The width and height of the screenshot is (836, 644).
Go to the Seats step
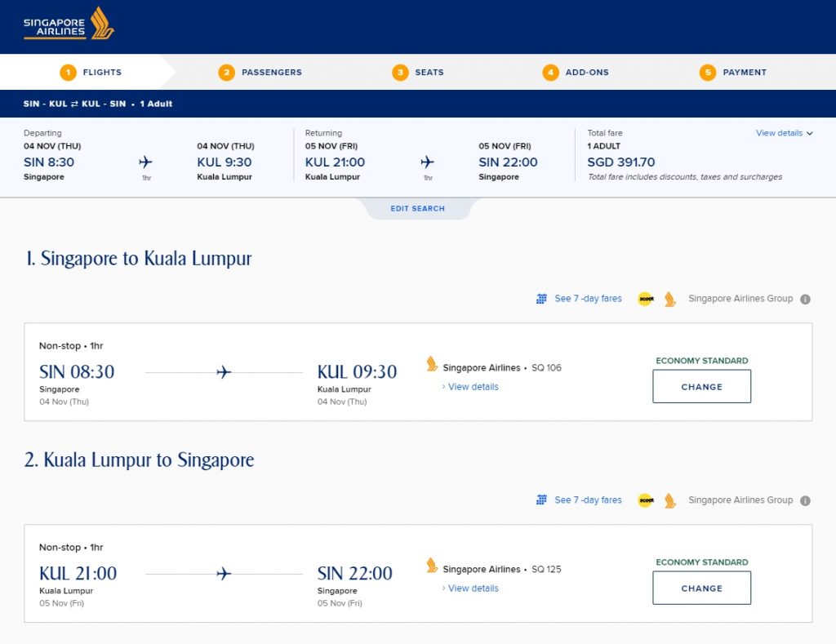point(418,73)
